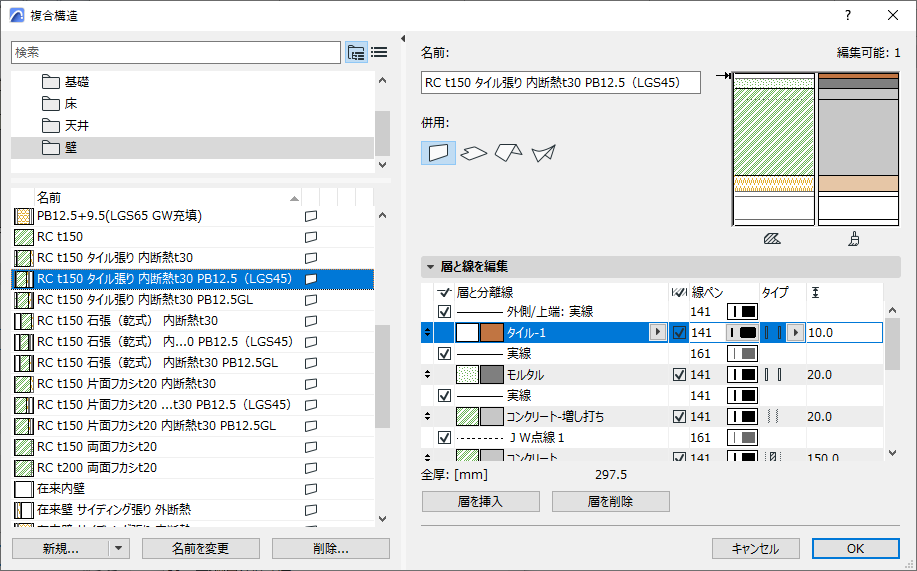This screenshot has height=571, width=917.
Task: Toggle checkbox of 実線 row with pen 161
Action: tap(444, 354)
